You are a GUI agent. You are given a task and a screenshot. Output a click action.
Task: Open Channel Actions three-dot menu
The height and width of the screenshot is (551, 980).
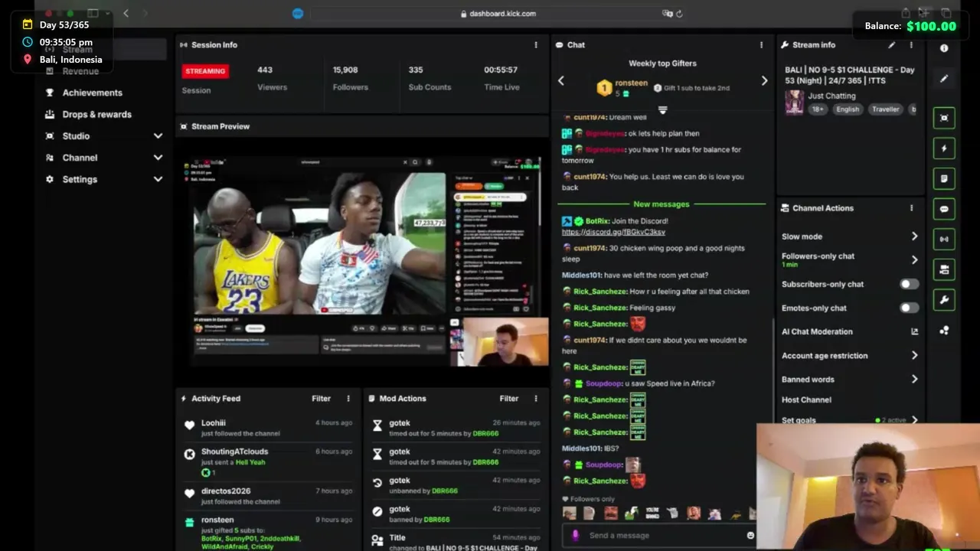tap(911, 208)
